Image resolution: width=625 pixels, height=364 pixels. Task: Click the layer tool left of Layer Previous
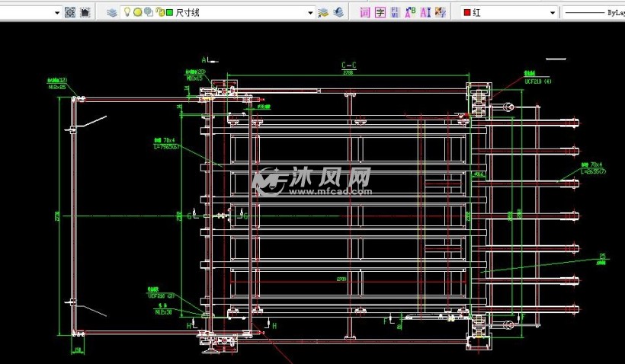pyautogui.click(x=322, y=12)
